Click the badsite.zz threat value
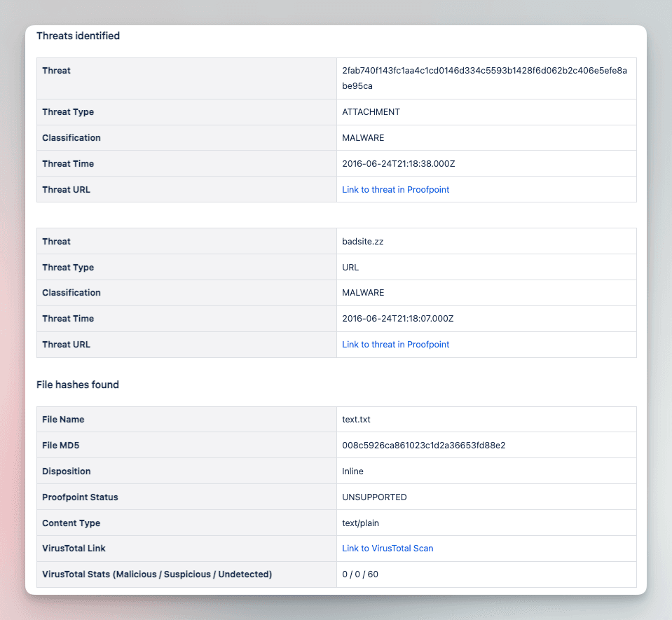The width and height of the screenshot is (672, 620). pyautogui.click(x=362, y=241)
